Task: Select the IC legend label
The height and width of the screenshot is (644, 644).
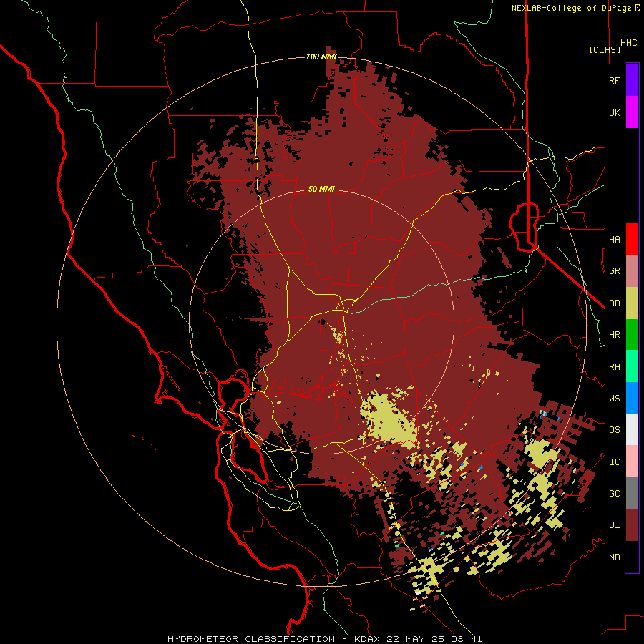Action: (614, 462)
